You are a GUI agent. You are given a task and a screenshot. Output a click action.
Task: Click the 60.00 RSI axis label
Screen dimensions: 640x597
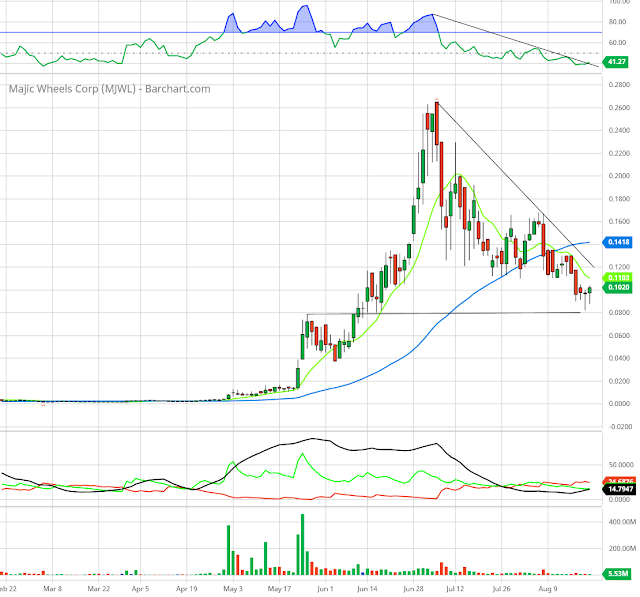click(x=617, y=42)
